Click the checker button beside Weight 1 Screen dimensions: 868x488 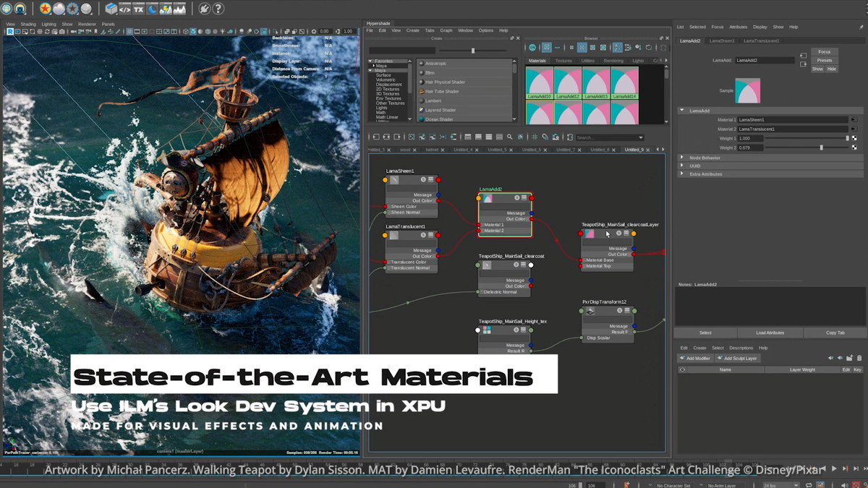[854, 138]
